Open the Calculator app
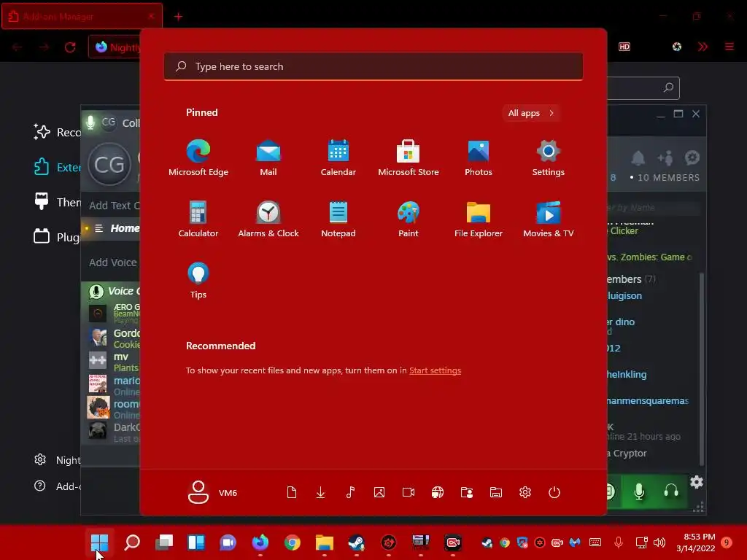Viewport: 747px width, 560px height. pos(198,219)
